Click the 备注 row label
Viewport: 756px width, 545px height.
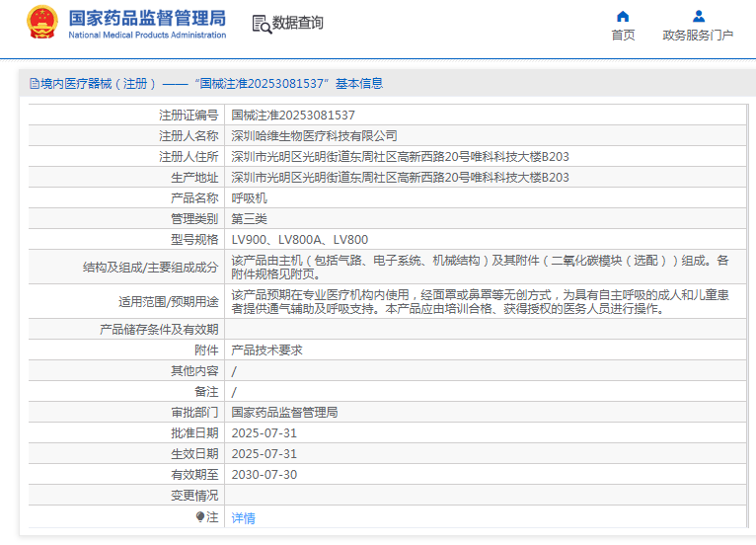206,392
